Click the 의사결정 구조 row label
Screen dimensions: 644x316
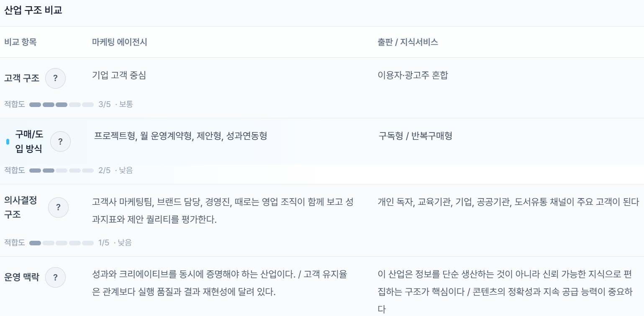click(x=21, y=207)
